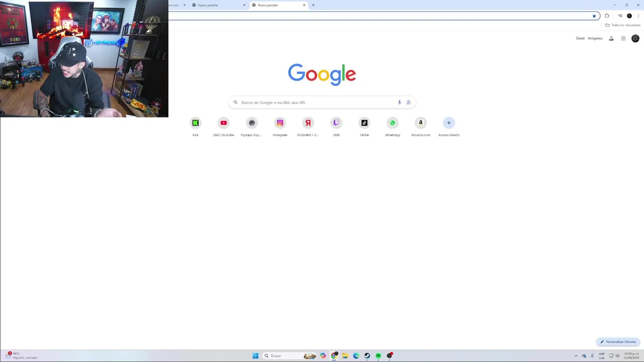Open the Chrome three-dot menu
Screen dimensions: 644x362
(x=638, y=16)
